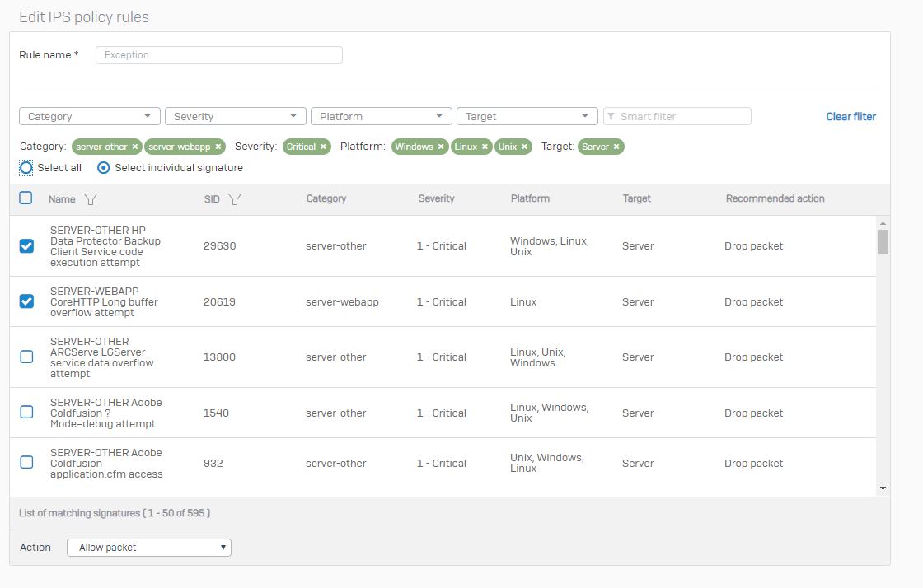Uncheck HP Data Protector signature checkbox
The width and height of the screenshot is (923, 588).
(26, 246)
